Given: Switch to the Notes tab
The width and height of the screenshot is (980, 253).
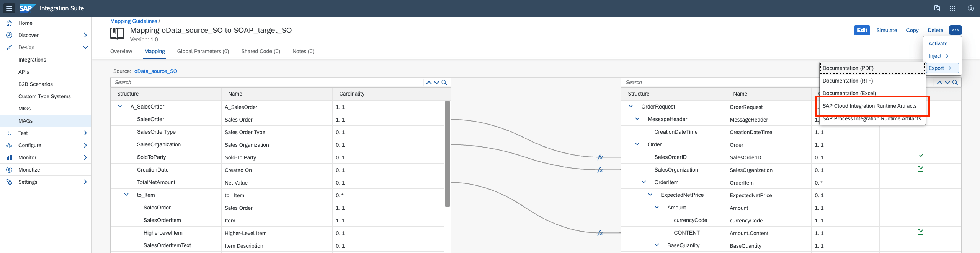Looking at the screenshot, I should (303, 51).
